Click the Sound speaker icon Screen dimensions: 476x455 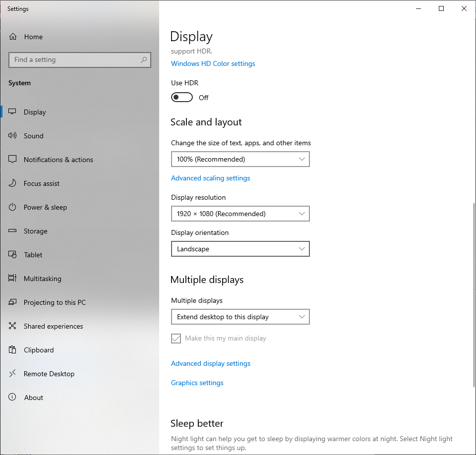point(12,135)
